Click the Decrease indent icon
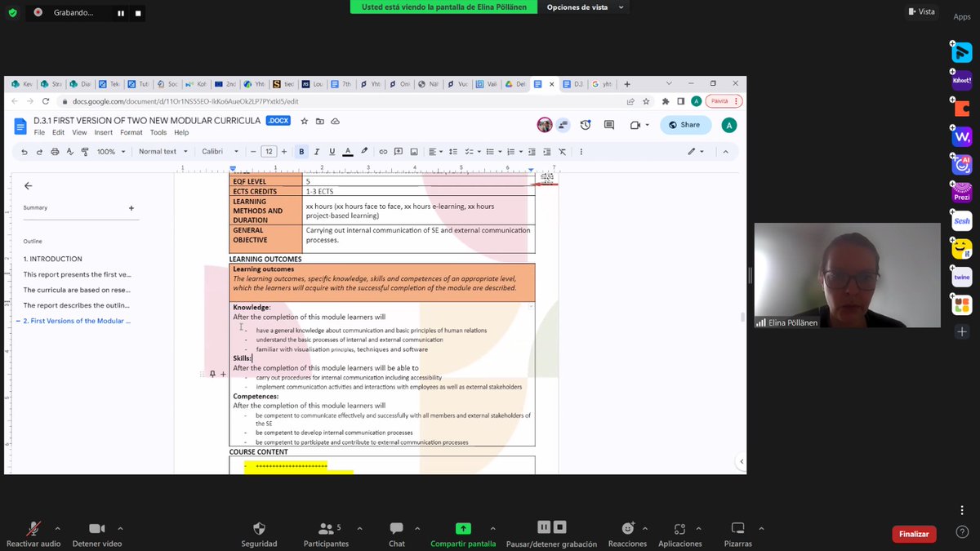Image resolution: width=980 pixels, height=551 pixels. coord(532,151)
